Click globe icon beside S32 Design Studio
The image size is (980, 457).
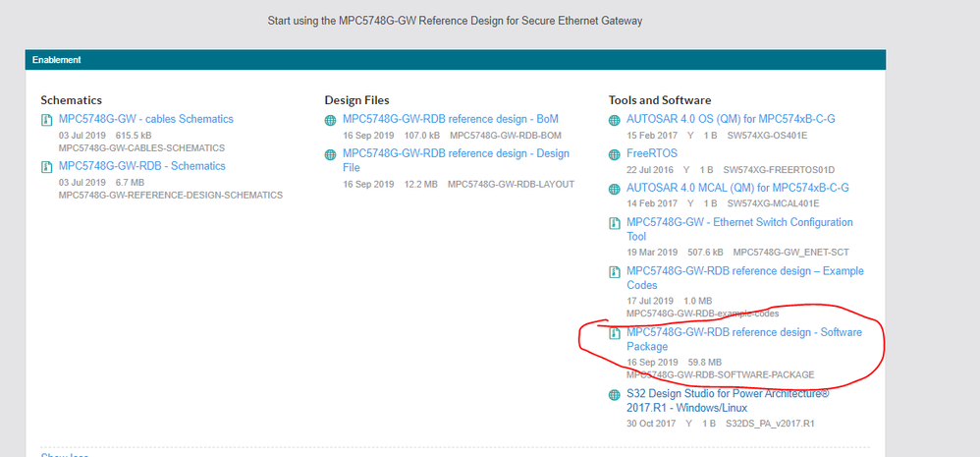[615, 394]
